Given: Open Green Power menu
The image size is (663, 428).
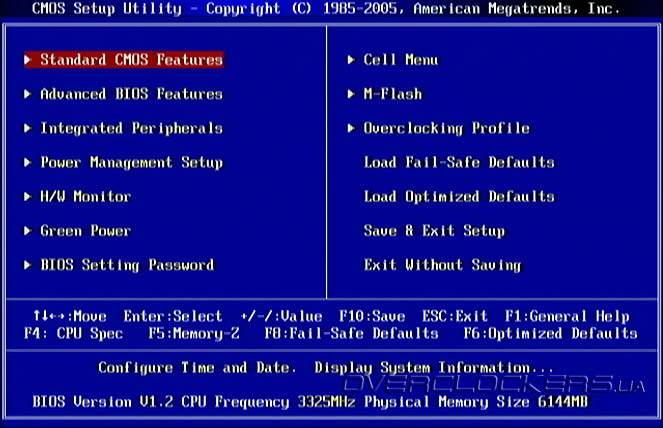Looking at the screenshot, I should click(x=85, y=230).
